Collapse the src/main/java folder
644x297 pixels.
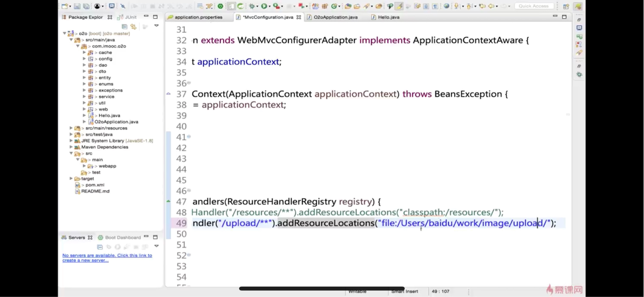click(71, 39)
